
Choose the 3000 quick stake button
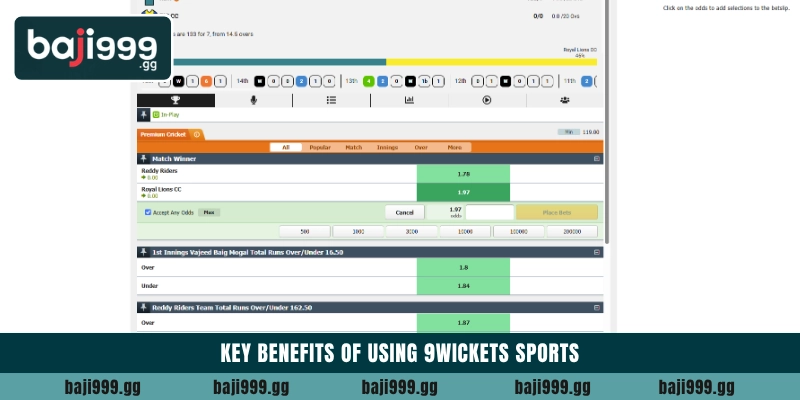[412, 232]
